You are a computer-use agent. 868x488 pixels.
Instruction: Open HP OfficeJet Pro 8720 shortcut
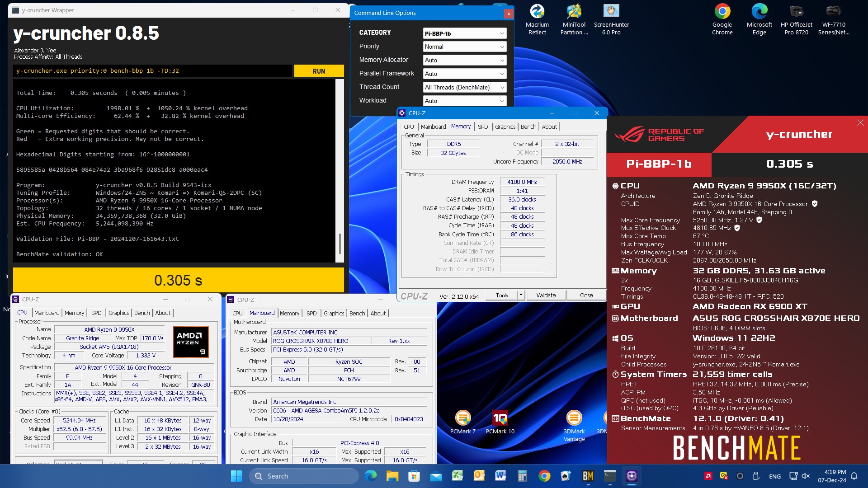coord(797,19)
